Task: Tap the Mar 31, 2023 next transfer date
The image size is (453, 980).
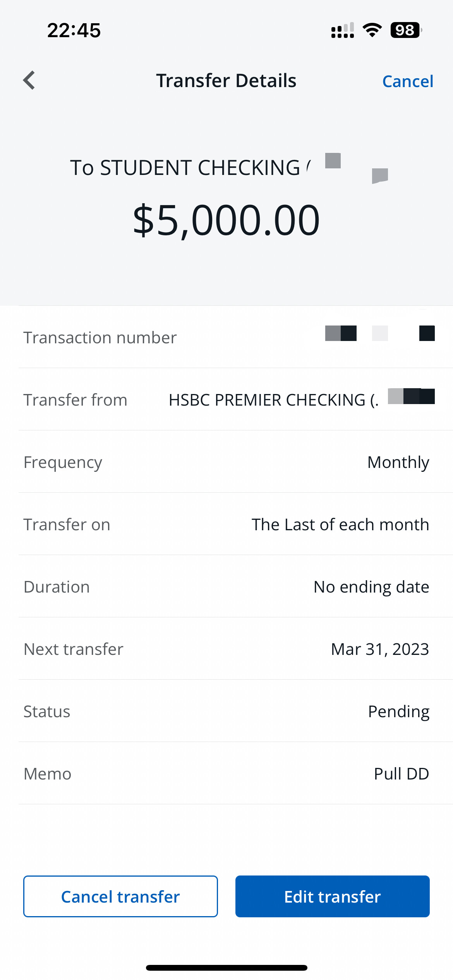Action: (x=379, y=649)
